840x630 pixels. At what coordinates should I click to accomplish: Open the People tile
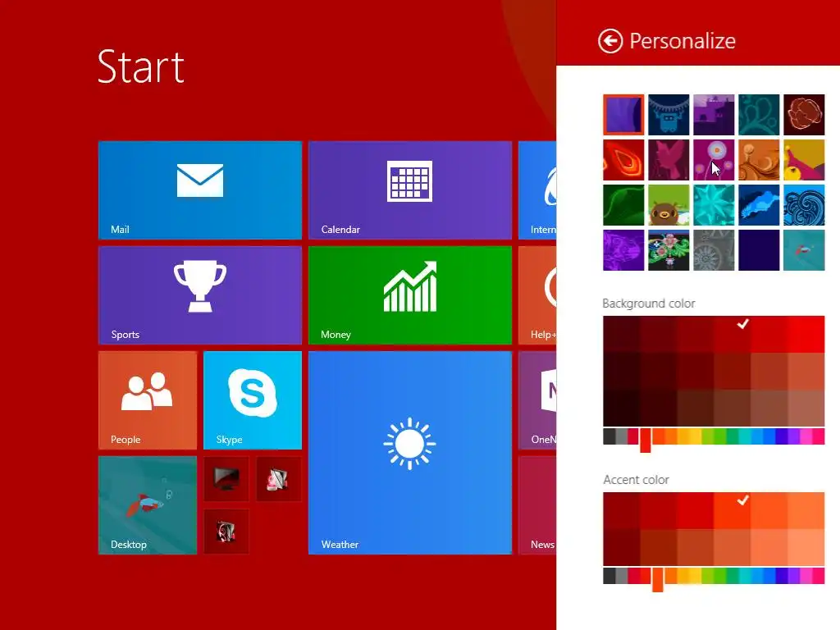click(x=148, y=400)
